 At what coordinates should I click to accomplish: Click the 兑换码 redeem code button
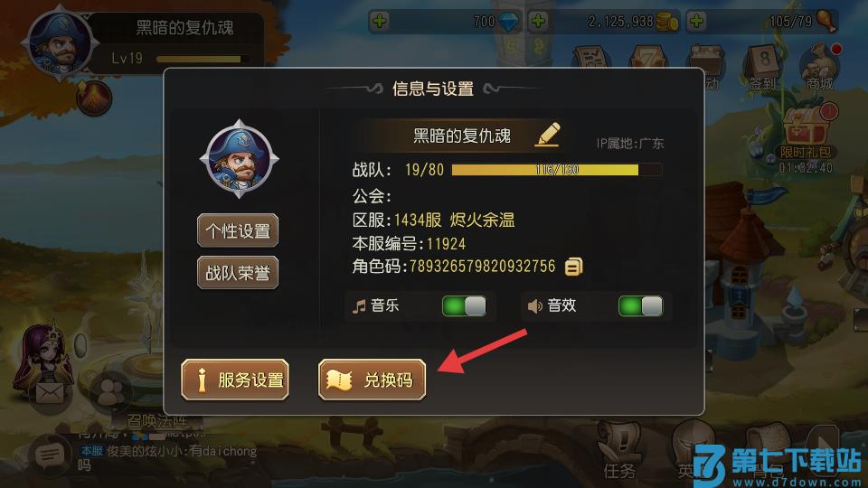pyautogui.click(x=372, y=380)
